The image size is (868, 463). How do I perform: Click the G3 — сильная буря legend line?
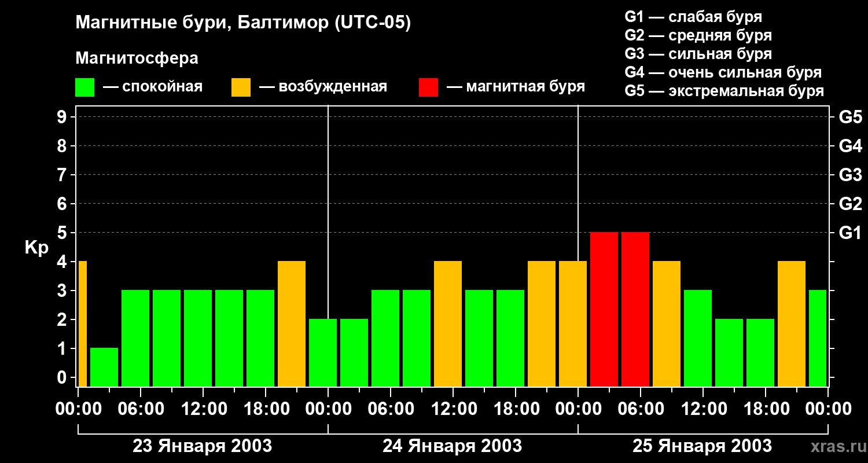tap(698, 54)
